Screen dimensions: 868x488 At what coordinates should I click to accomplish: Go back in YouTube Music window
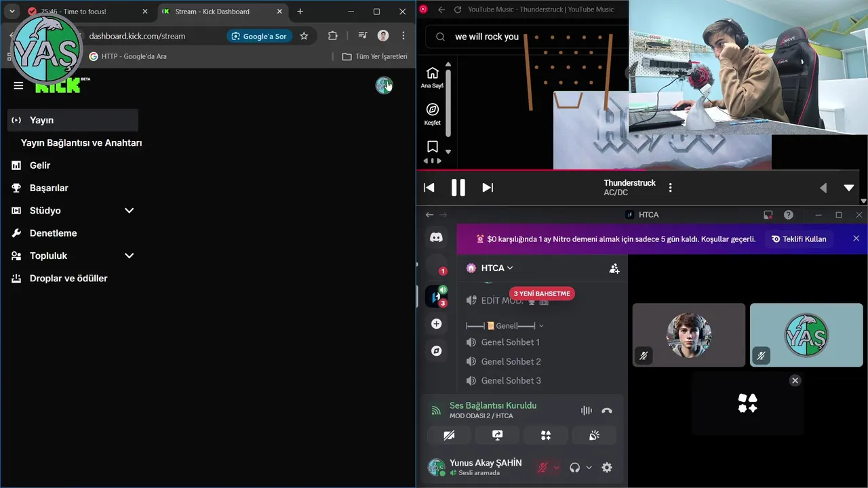coord(441,9)
